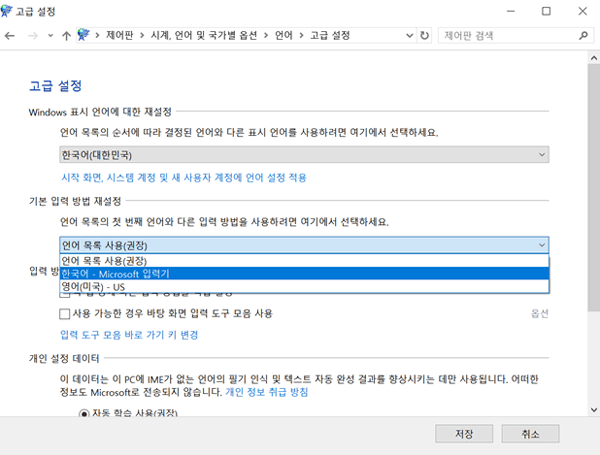This screenshot has height=455, width=600.
Task: Close the 고급 설정 window
Action: pos(582,11)
